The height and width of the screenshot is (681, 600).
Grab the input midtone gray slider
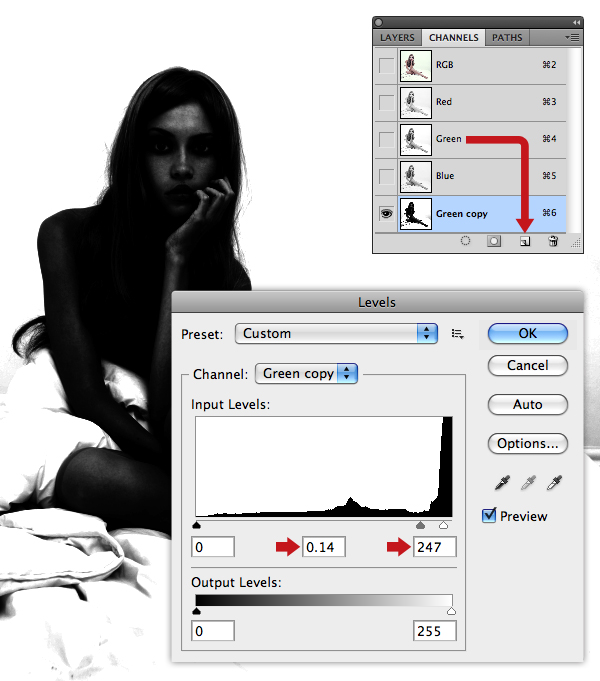tap(420, 525)
